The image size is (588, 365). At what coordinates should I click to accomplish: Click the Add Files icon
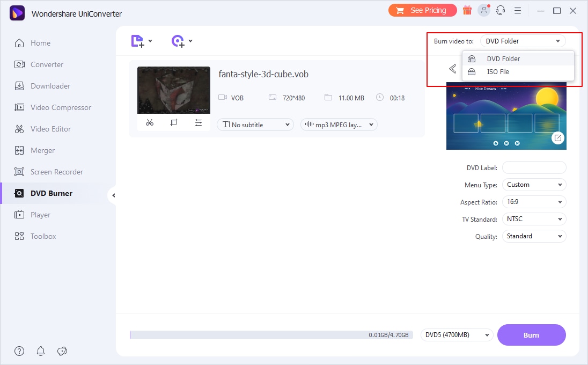tap(137, 41)
